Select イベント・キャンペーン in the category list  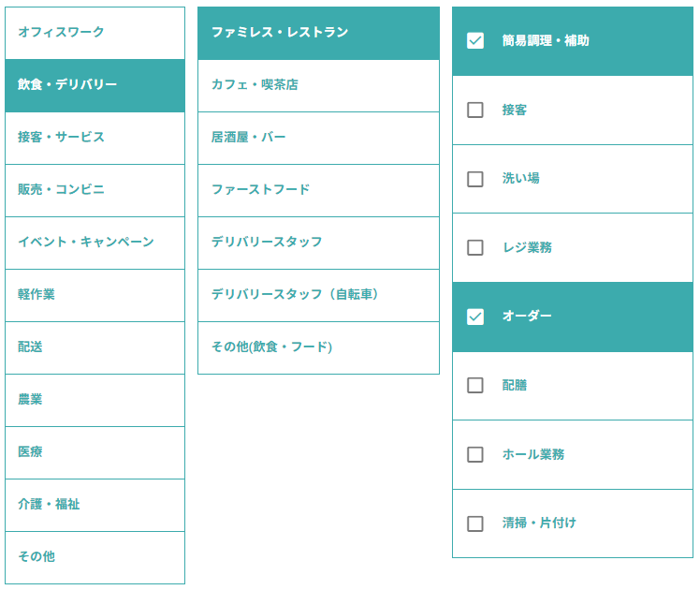[95, 243]
